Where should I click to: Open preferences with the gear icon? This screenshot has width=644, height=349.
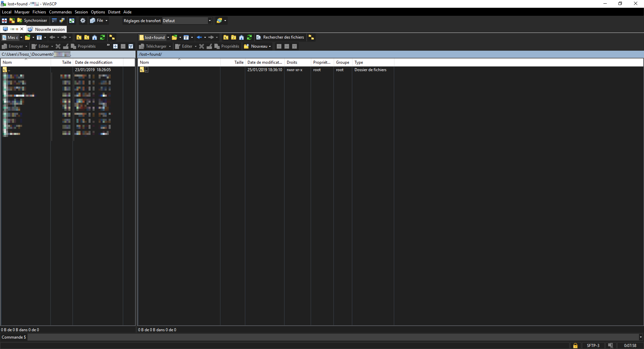[83, 20]
